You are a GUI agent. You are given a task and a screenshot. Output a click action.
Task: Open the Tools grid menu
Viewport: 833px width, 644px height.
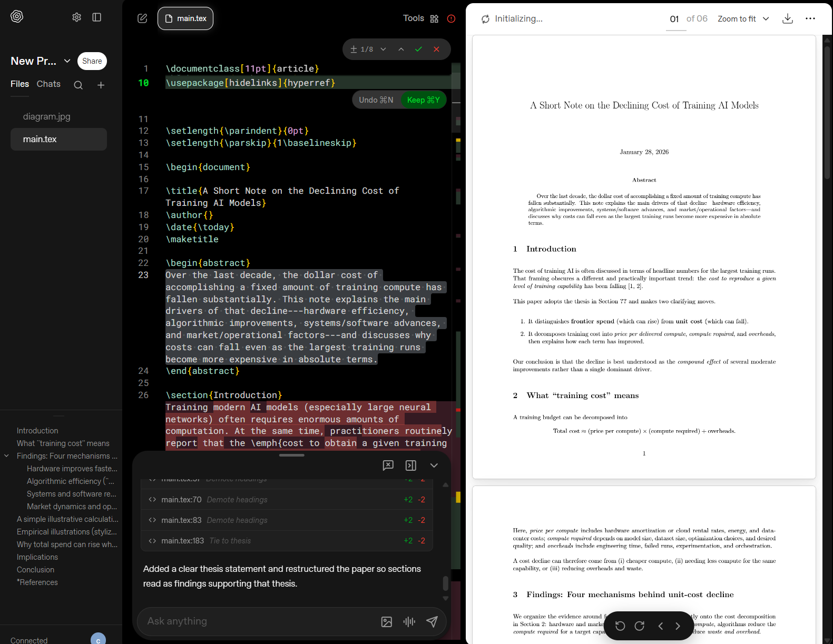pyautogui.click(x=434, y=19)
